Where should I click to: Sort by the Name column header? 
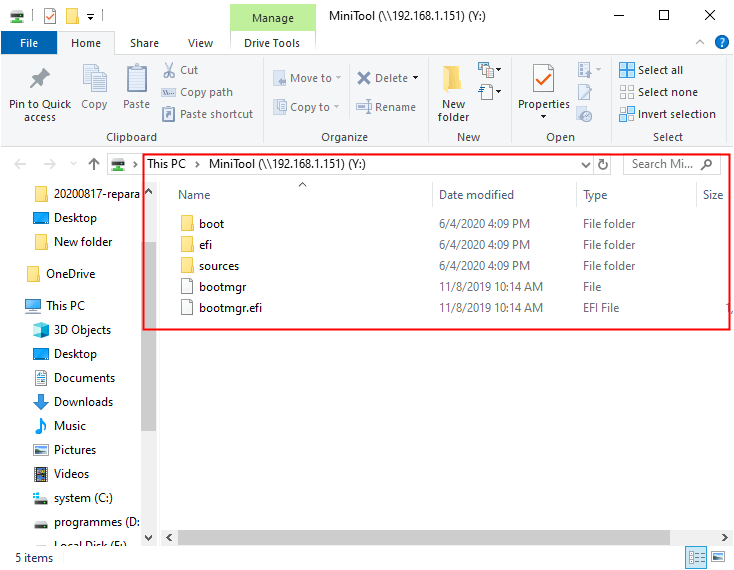(x=194, y=195)
